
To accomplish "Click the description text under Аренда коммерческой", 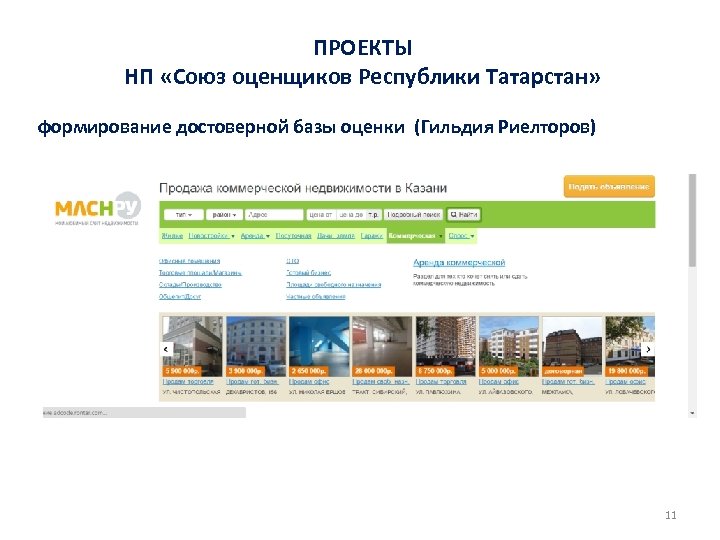I will [470, 280].
